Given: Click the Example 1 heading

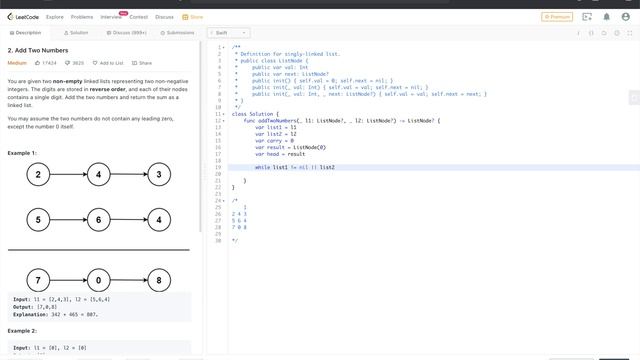Looking at the screenshot, I should point(22,153).
